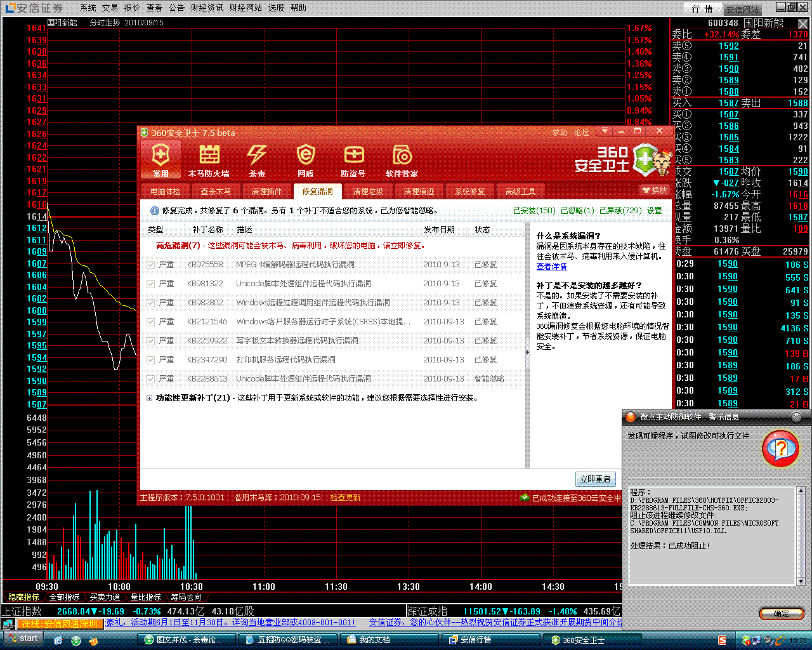The image size is (812, 650).
Task: Switch to the 清理插件 tab
Action: coord(267,191)
